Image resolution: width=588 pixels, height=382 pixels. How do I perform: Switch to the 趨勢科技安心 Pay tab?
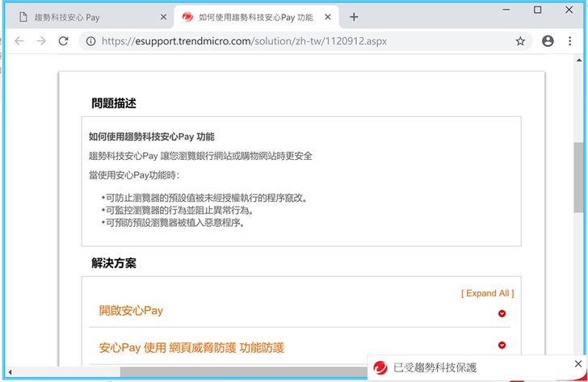(x=90, y=17)
